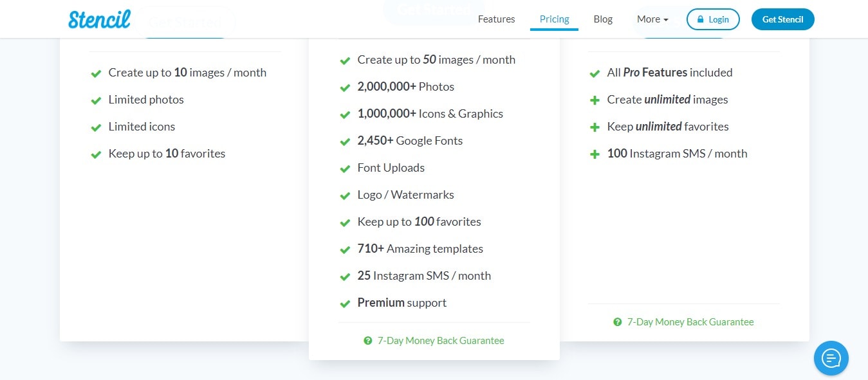Click checkmark beside Limited photos
Image resolution: width=868 pixels, height=380 pixels.
pos(96,100)
